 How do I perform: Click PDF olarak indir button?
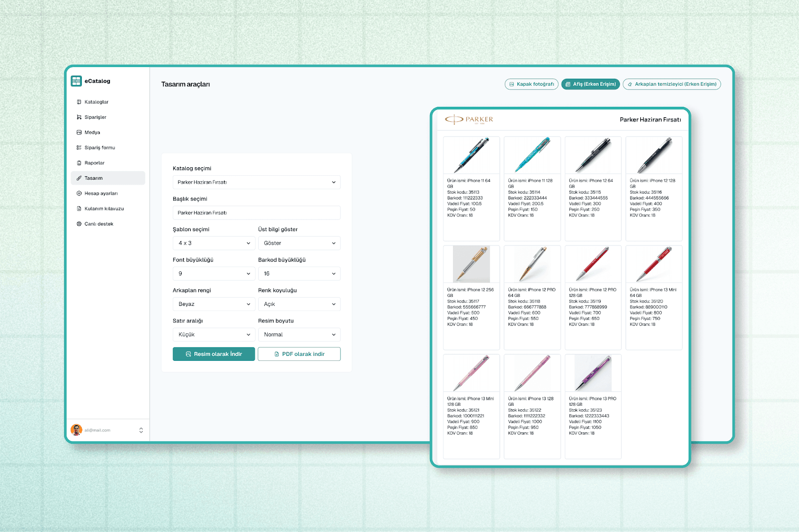[x=299, y=354]
